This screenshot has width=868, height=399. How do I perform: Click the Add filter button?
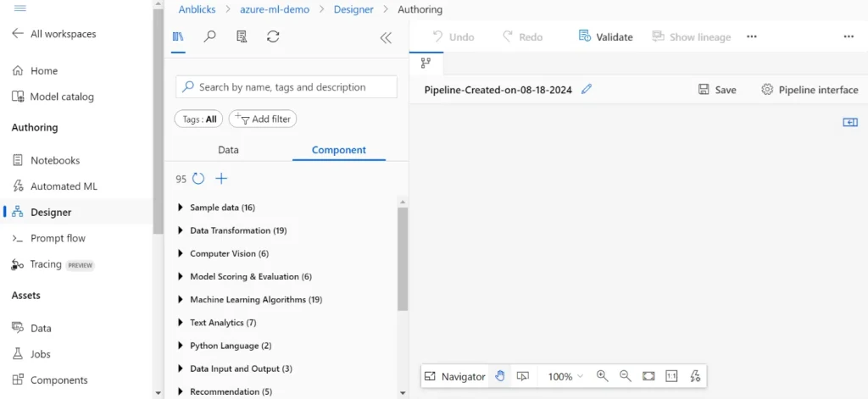point(263,119)
